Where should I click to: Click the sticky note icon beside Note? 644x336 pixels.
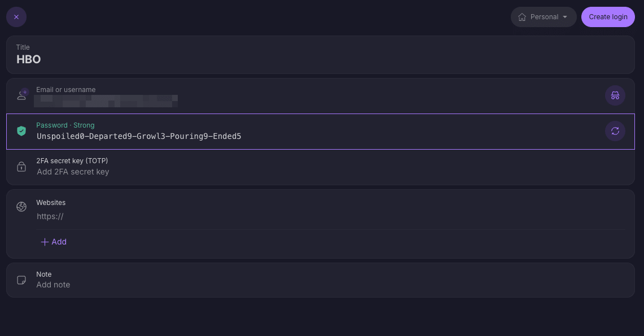[21, 280]
